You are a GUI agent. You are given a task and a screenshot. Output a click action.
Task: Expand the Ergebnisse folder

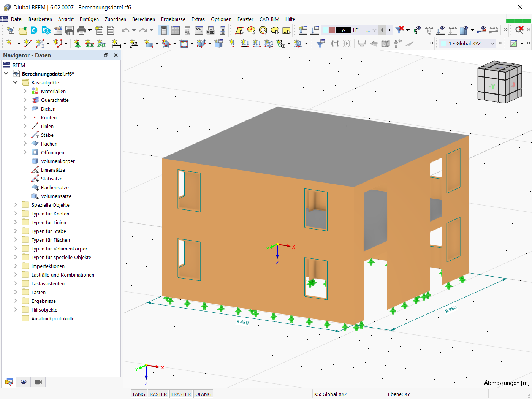tap(16, 301)
